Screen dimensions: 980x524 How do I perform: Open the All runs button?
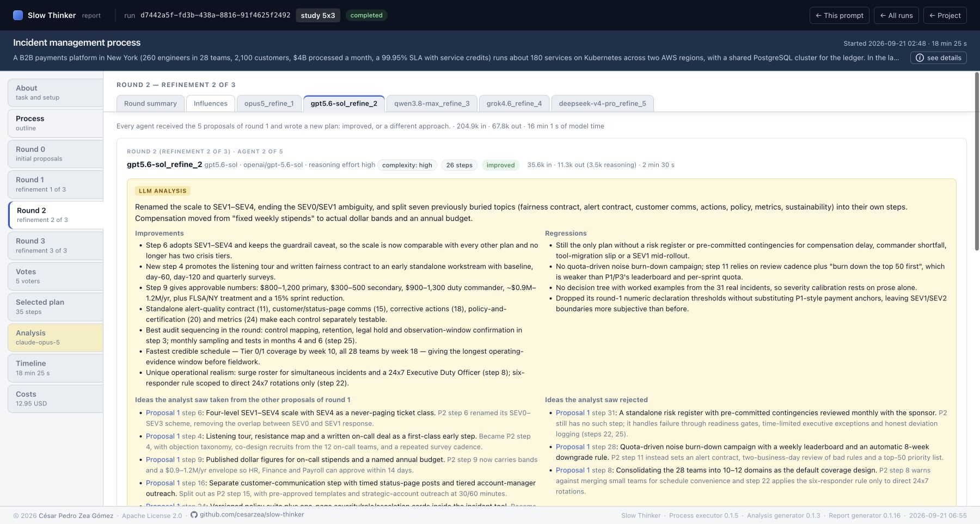pos(896,15)
